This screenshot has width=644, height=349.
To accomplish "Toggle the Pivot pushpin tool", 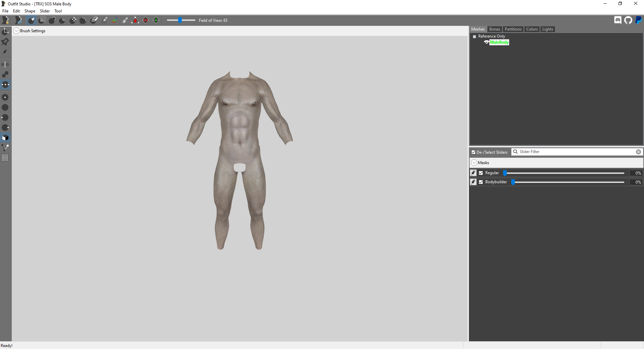I will click(5, 42).
